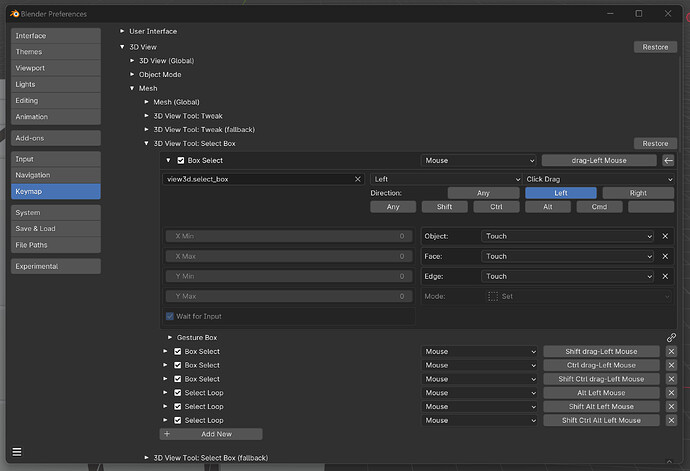The width and height of the screenshot is (690, 471).
Task: Click the Set mode selection icon
Action: [x=493, y=296]
